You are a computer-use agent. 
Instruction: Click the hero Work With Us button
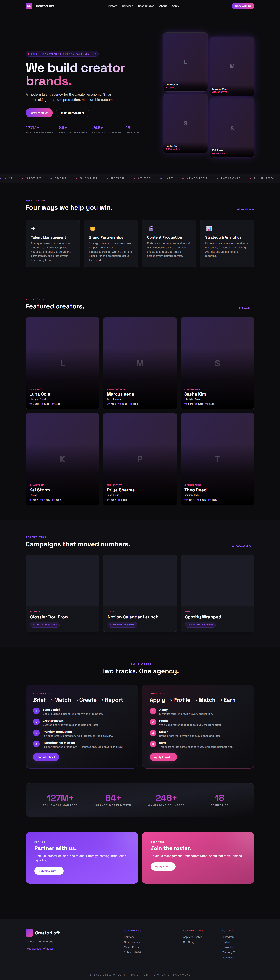(39, 113)
